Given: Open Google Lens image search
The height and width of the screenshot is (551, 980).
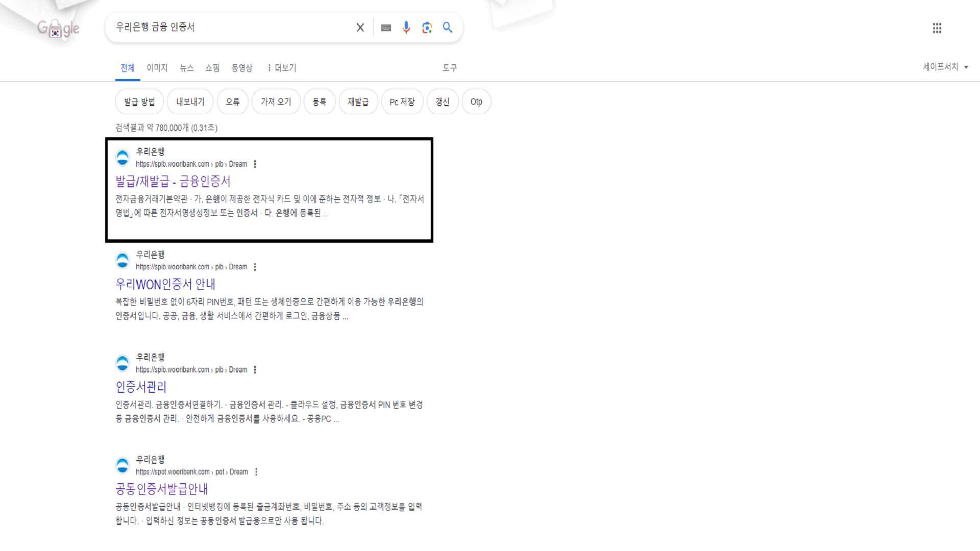Looking at the screenshot, I should tap(427, 28).
